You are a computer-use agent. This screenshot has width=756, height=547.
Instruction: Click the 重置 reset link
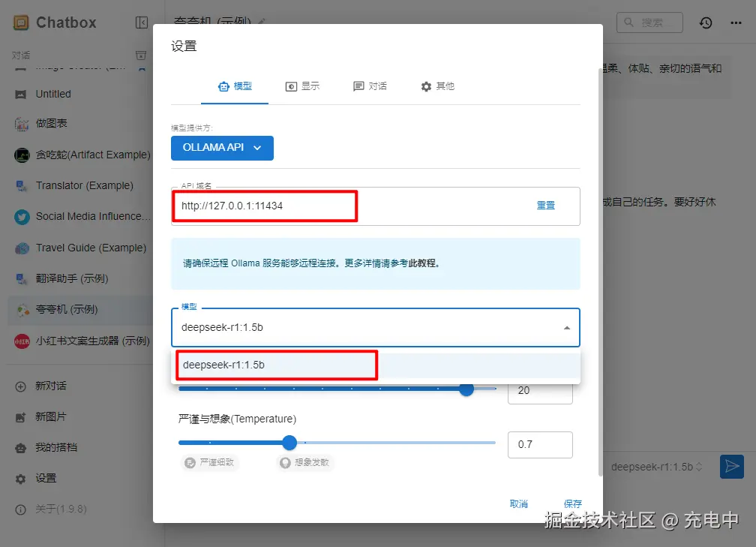click(x=546, y=206)
